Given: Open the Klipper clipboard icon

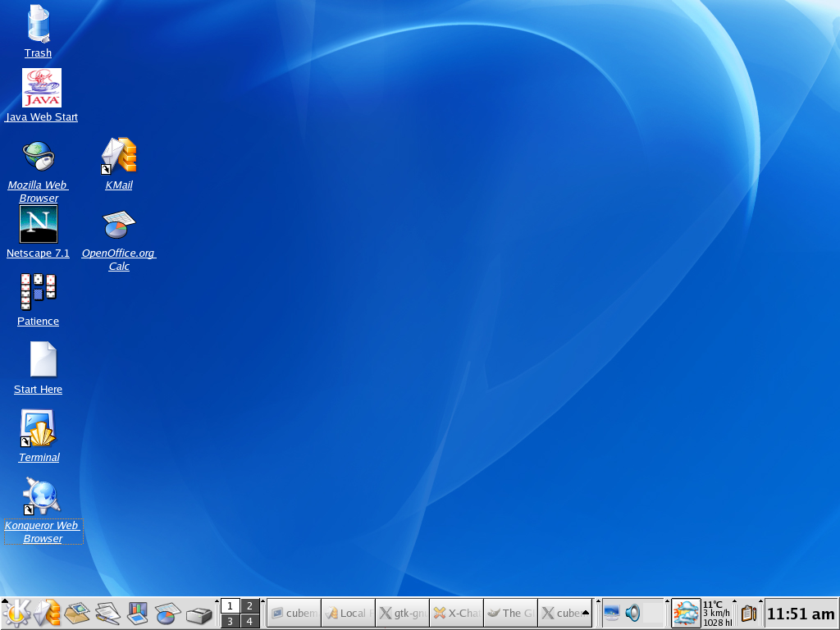Looking at the screenshot, I should 749,614.
